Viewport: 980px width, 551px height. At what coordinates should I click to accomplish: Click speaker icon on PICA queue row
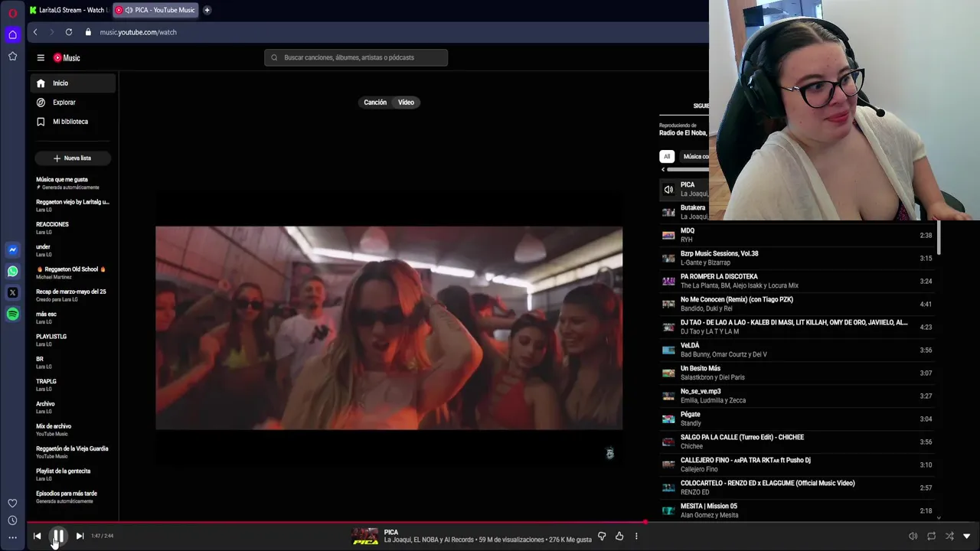[x=668, y=189]
